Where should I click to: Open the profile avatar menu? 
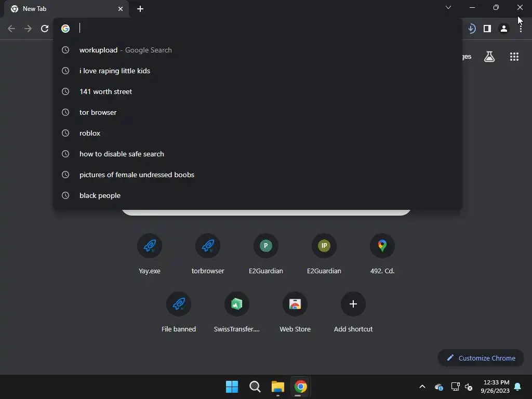point(504,29)
